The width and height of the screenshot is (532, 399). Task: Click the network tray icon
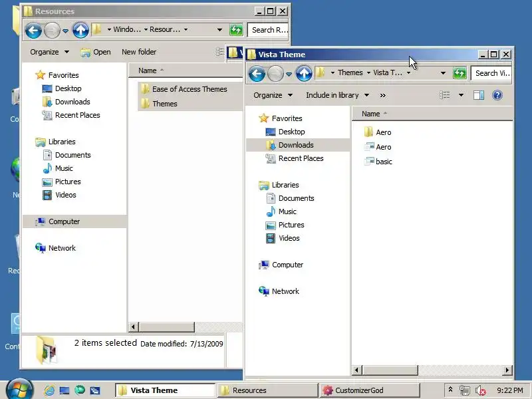[x=464, y=390]
